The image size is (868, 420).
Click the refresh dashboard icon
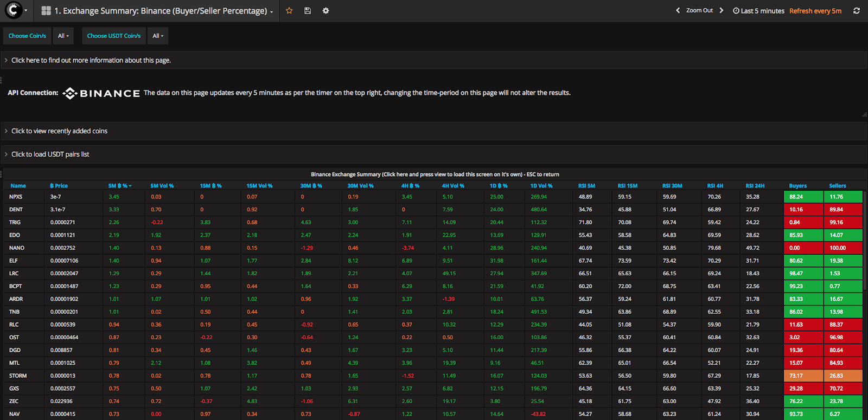(857, 11)
